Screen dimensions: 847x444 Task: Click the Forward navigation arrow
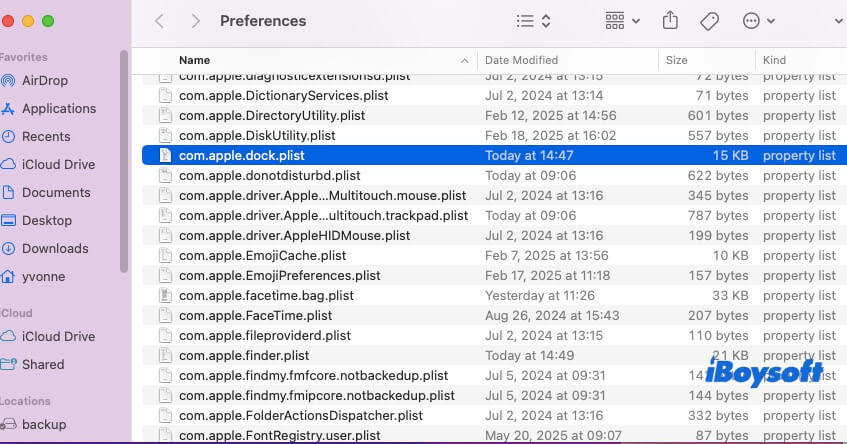click(195, 21)
